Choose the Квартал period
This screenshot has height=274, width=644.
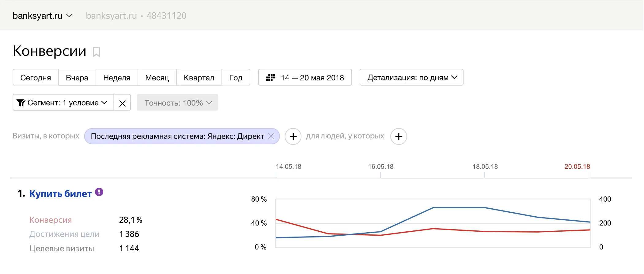coord(199,77)
